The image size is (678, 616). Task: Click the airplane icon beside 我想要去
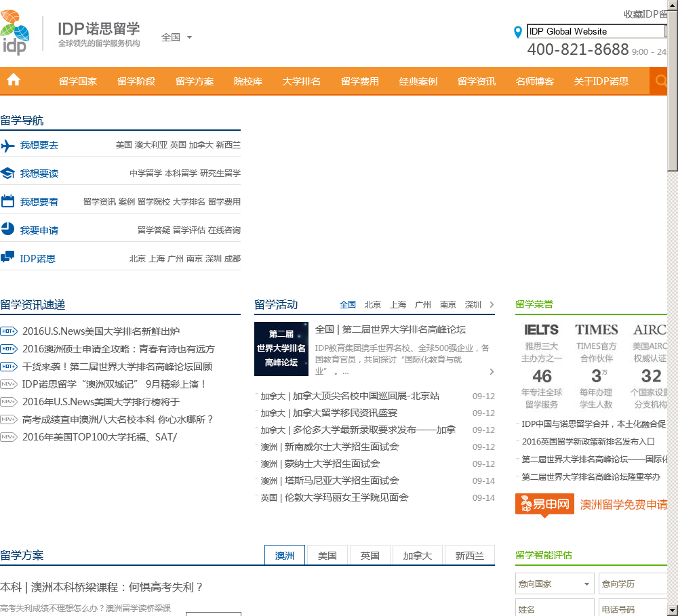coord(7,146)
